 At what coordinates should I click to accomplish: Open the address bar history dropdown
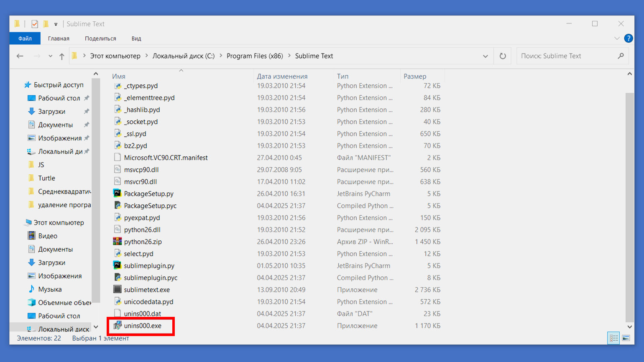pos(486,56)
